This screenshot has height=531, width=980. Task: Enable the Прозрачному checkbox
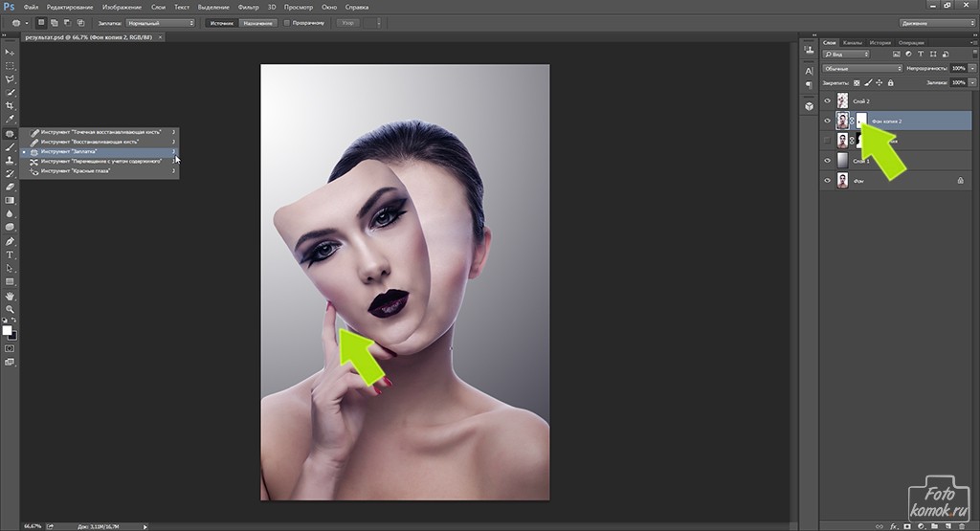287,23
